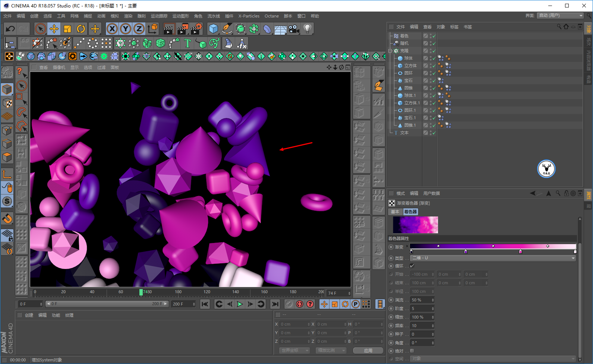Open the camera objects icon

(x=294, y=29)
